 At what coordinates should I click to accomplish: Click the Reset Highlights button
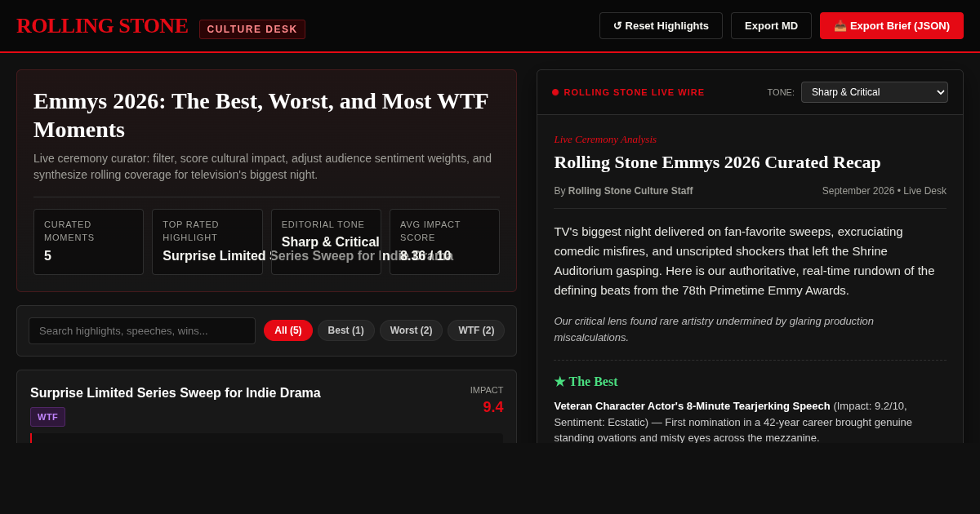[661, 25]
